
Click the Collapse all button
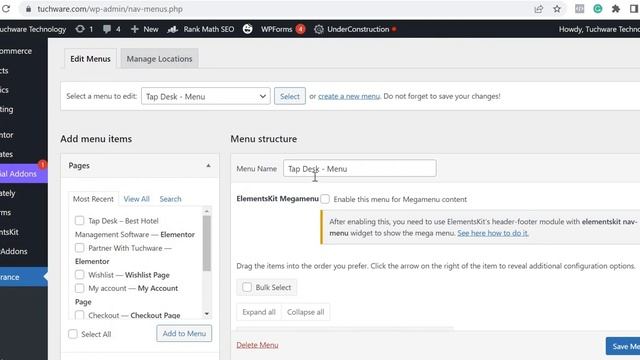pyautogui.click(x=305, y=312)
